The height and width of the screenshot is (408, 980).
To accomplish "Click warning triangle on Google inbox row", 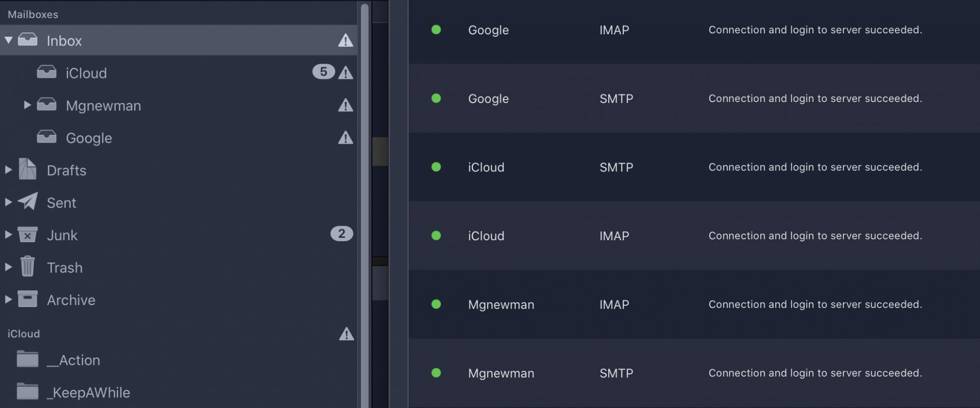I will tap(345, 137).
